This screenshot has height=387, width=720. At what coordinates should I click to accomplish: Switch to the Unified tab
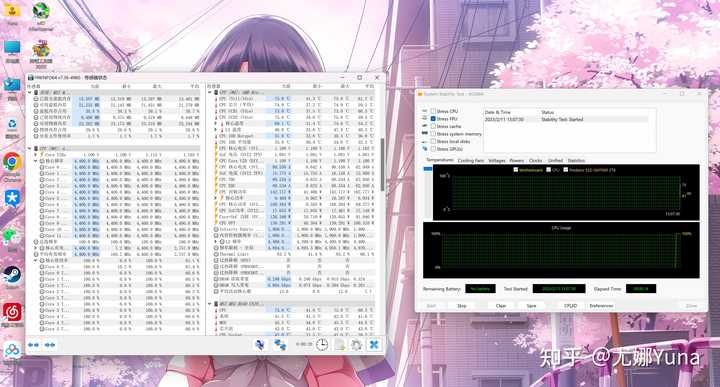(x=555, y=160)
